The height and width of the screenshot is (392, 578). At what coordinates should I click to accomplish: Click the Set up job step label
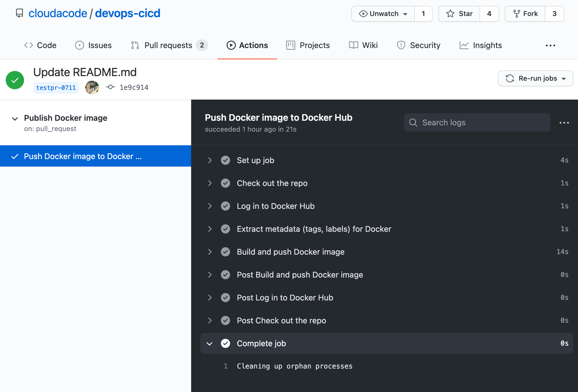tap(256, 160)
